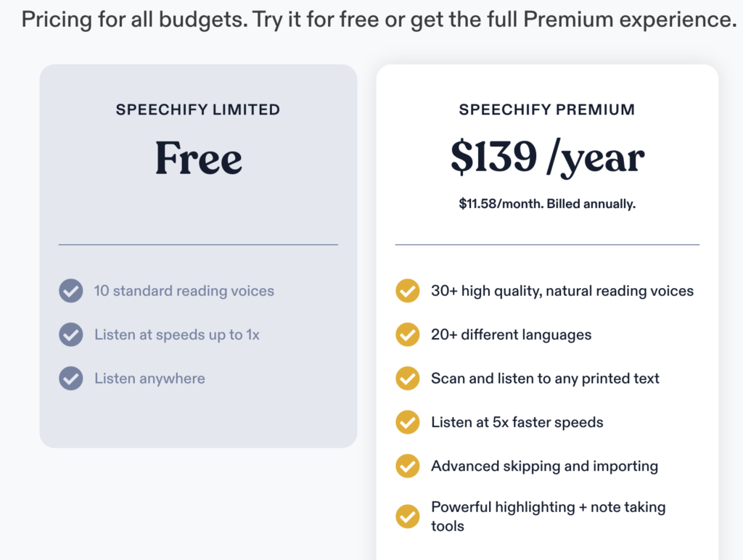Click checkmark beside Listen at speeds up to 1x
The image size is (743, 560).
pyautogui.click(x=70, y=335)
